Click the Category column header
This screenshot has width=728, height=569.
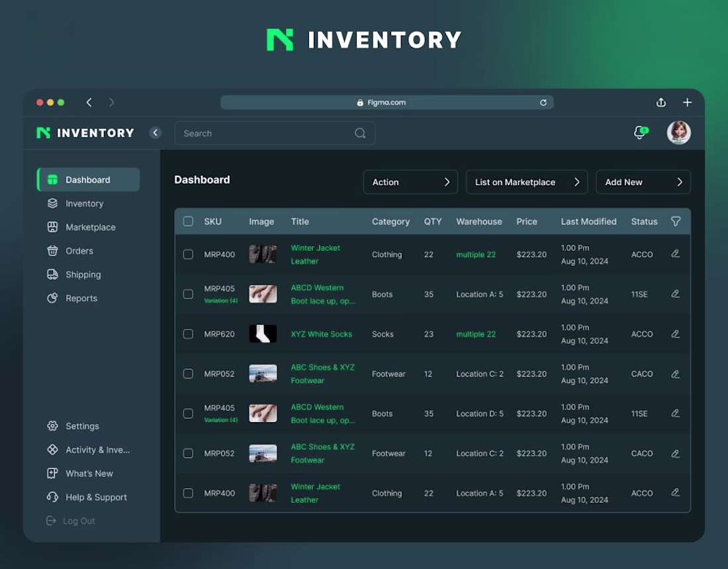[x=390, y=222]
